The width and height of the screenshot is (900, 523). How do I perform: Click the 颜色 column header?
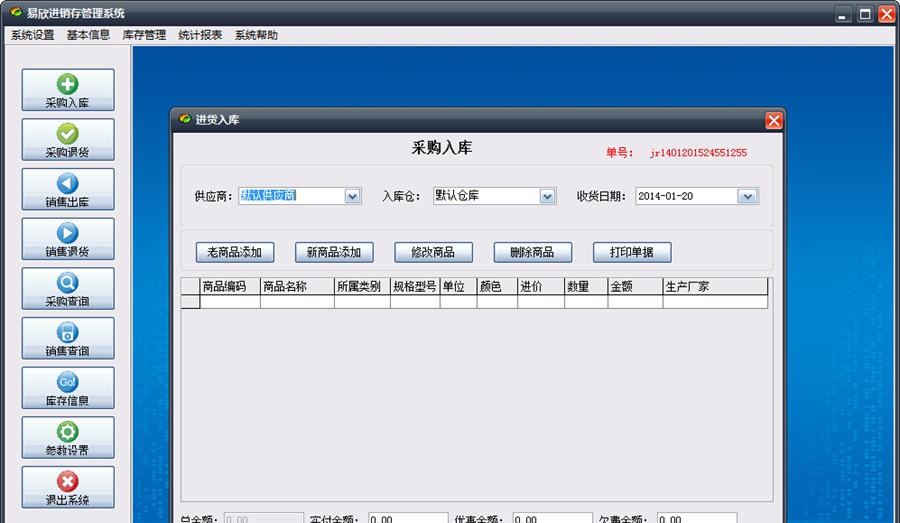497,286
